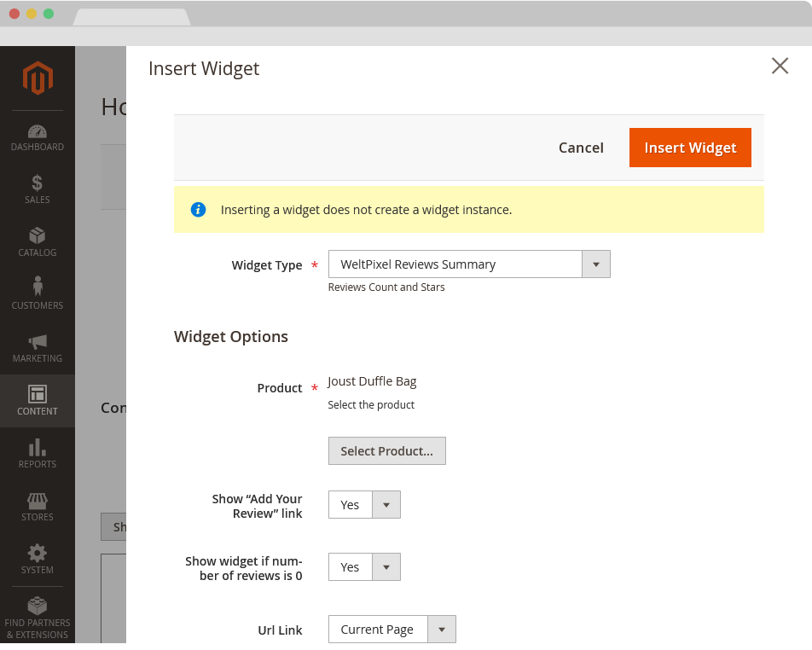Open the Show "Add Your Review" link dropdown

pos(364,505)
